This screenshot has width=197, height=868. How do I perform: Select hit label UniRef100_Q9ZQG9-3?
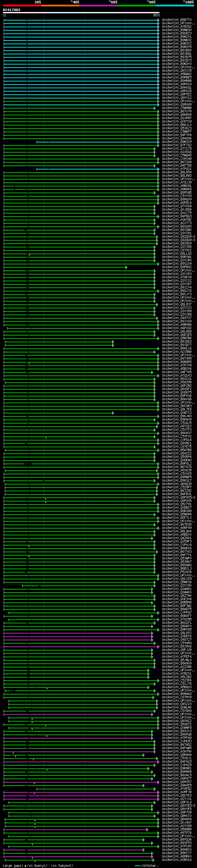point(179,240)
